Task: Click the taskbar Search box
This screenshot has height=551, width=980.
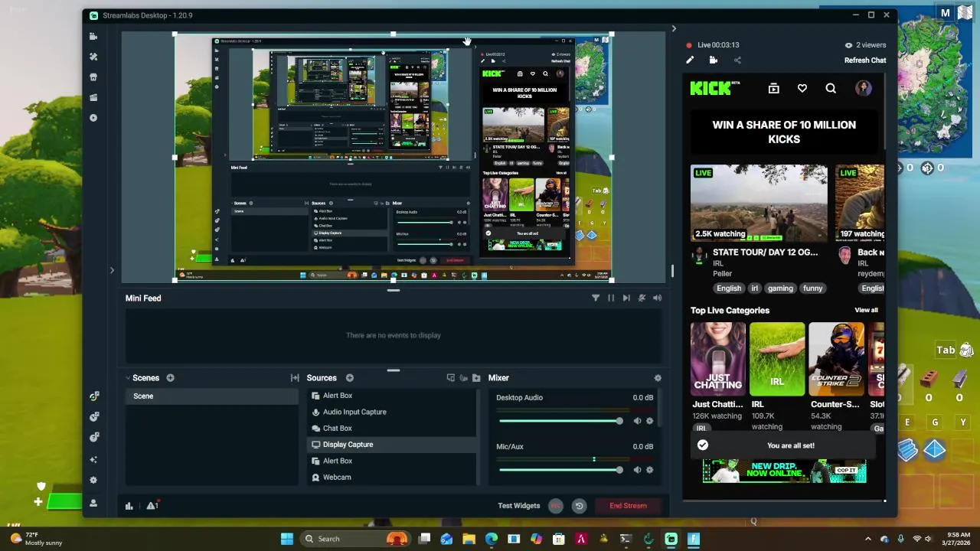Action: click(x=355, y=539)
